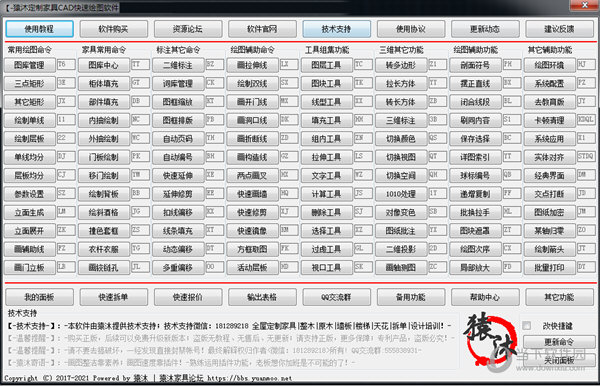This screenshot has height=386, width=600.
Task: Click the 快速报价 button
Action: tap(188, 297)
